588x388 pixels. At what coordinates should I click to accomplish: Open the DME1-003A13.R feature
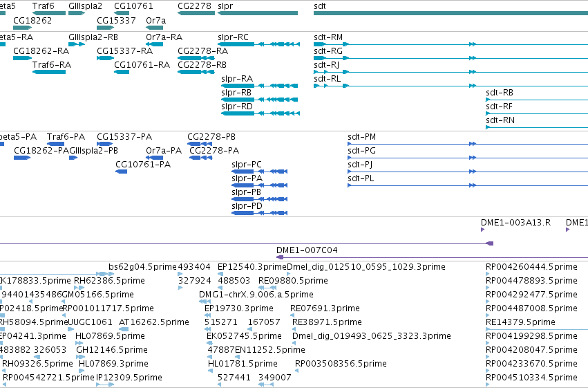pyautogui.click(x=515, y=223)
